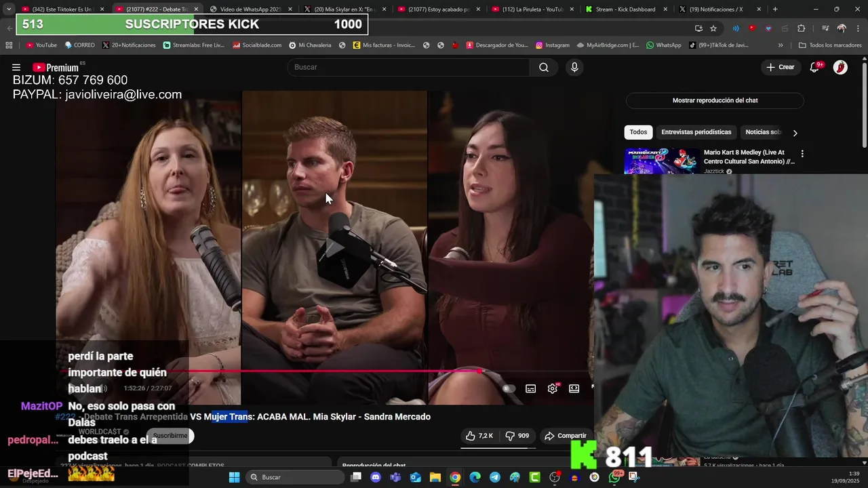Select the Todos filter chip
This screenshot has height=488, width=868.
(x=638, y=132)
